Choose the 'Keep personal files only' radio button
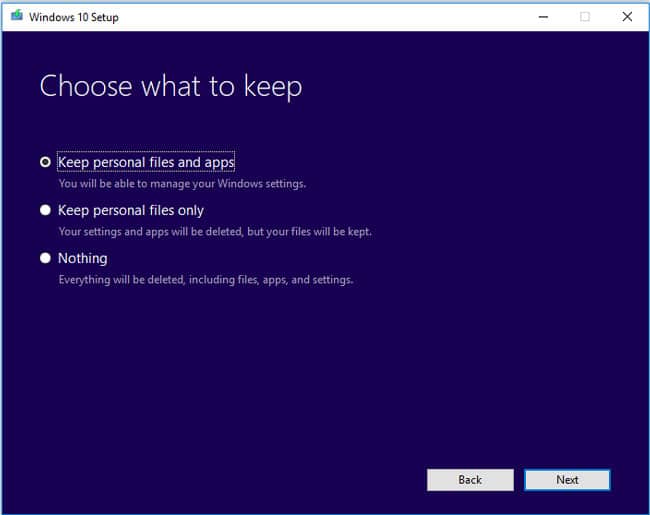This screenshot has width=650, height=515. pos(45,210)
